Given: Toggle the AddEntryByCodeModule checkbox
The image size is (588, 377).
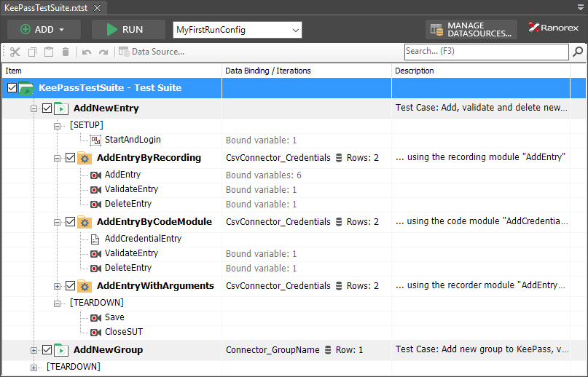Looking at the screenshot, I should pyautogui.click(x=70, y=222).
